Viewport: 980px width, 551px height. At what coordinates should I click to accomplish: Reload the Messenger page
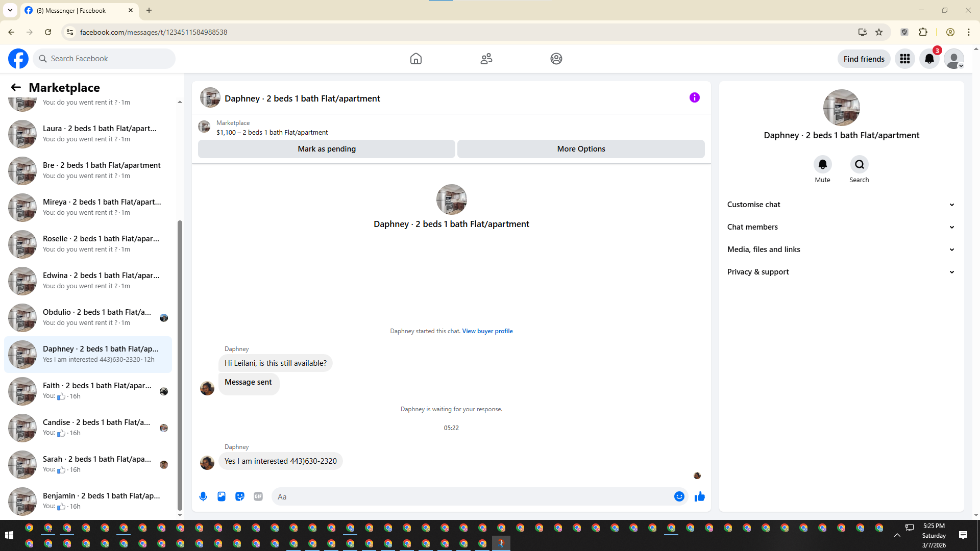tap(48, 32)
